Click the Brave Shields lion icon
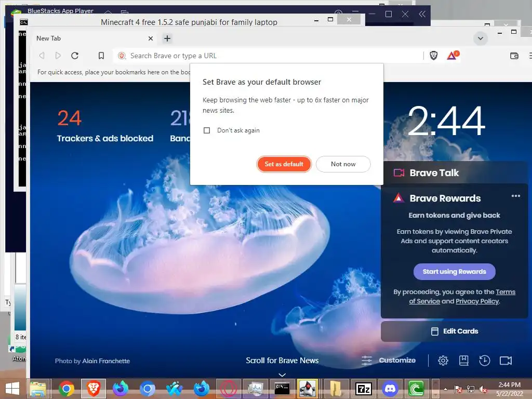 click(433, 55)
